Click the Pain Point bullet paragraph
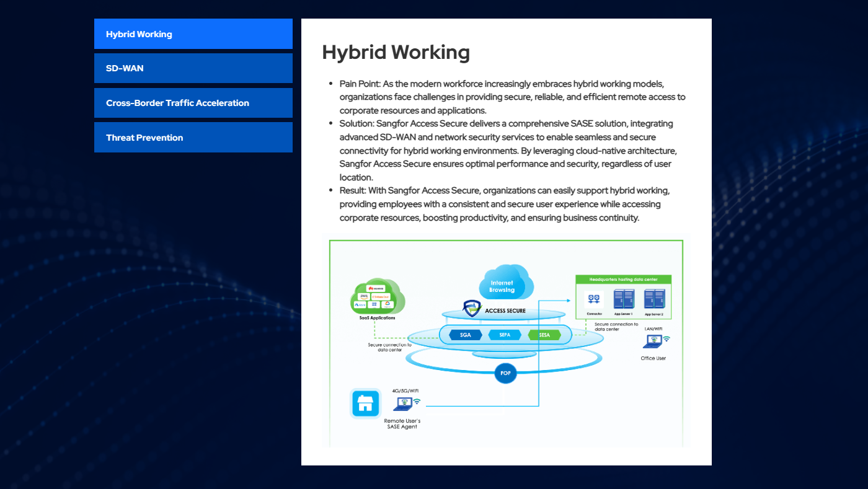Viewport: 868px width, 489px height. click(x=512, y=97)
